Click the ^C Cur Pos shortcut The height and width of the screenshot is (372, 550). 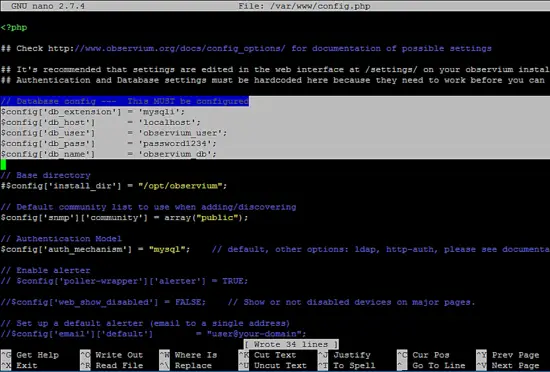pos(424,355)
